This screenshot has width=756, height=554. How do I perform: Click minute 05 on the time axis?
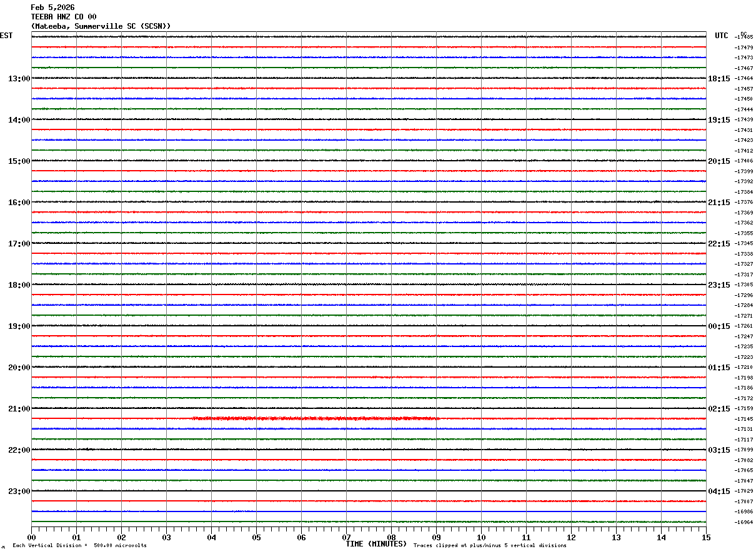(256, 537)
